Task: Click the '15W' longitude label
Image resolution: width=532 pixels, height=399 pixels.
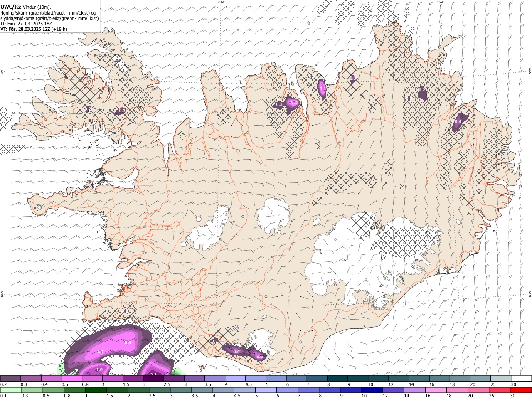Action: [440, 2]
